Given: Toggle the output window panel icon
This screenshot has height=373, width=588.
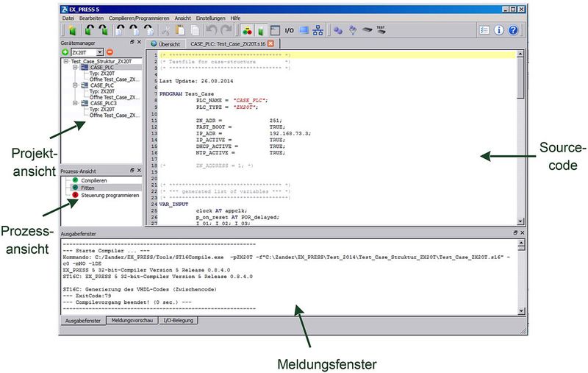Looking at the screenshot, I should pyautogui.click(x=275, y=30).
